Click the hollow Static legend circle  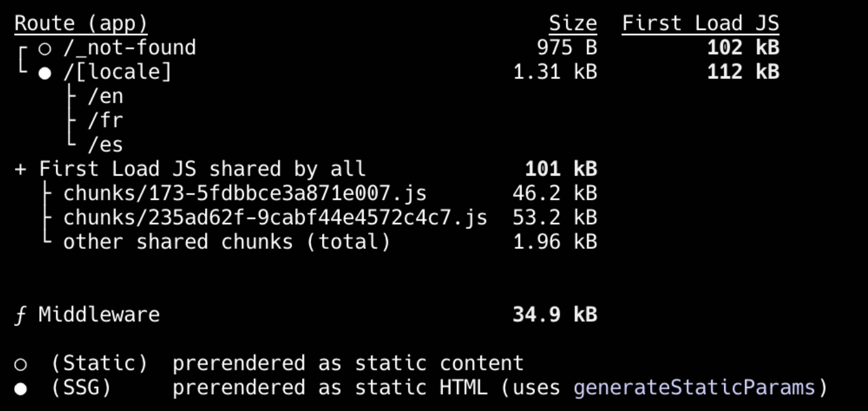21,365
